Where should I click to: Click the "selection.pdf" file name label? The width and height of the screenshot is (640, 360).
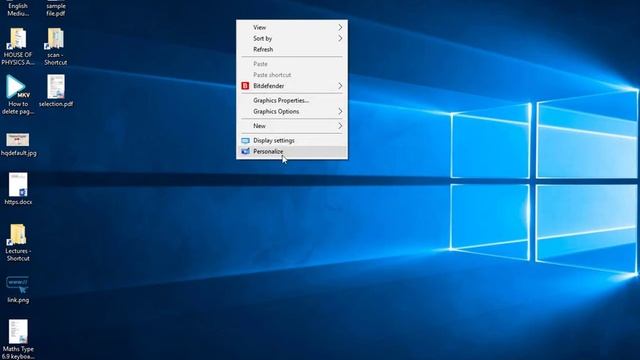click(56, 104)
